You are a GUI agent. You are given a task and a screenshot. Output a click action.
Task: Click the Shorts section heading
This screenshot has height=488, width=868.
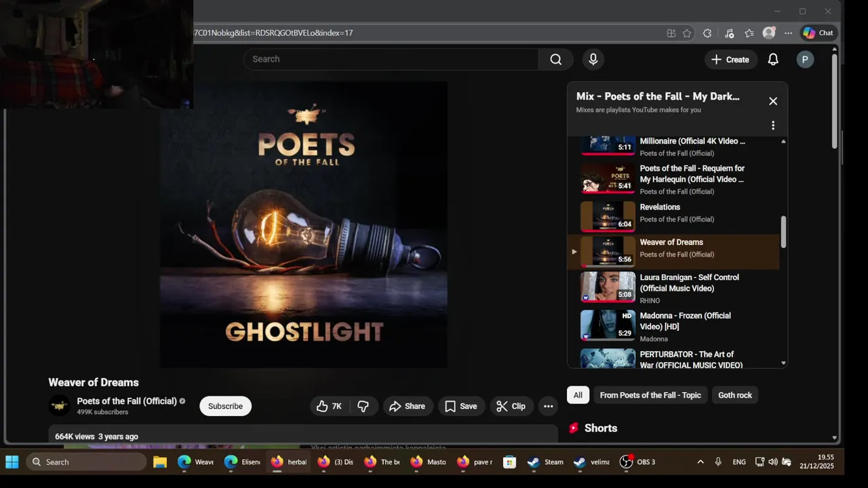(x=601, y=428)
